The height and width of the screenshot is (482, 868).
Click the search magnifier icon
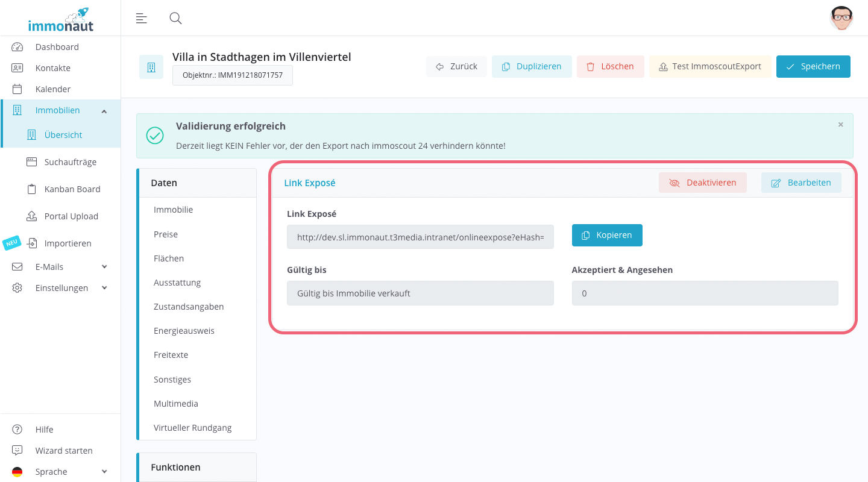pyautogui.click(x=175, y=18)
